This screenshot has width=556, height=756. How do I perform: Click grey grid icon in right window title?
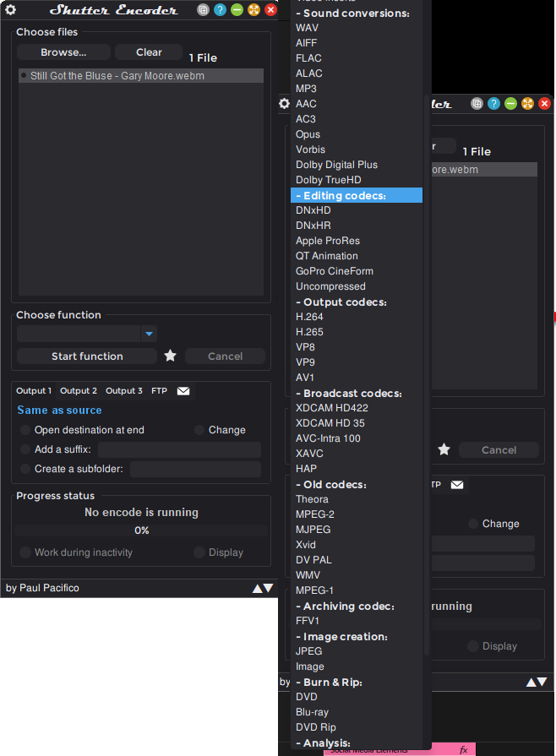click(477, 103)
